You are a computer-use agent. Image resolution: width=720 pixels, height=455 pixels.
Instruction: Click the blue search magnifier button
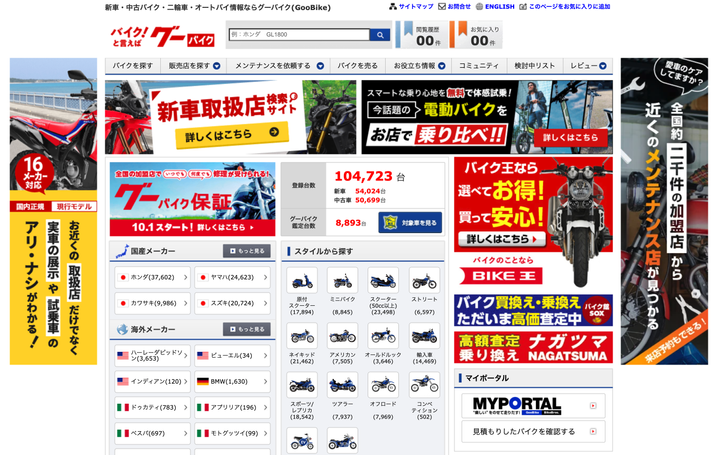380,35
